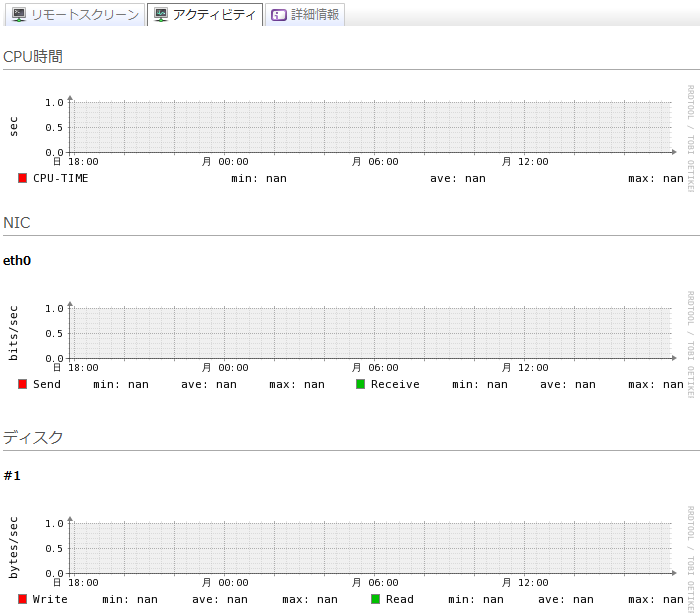Click the eth0 interface label

(17, 261)
